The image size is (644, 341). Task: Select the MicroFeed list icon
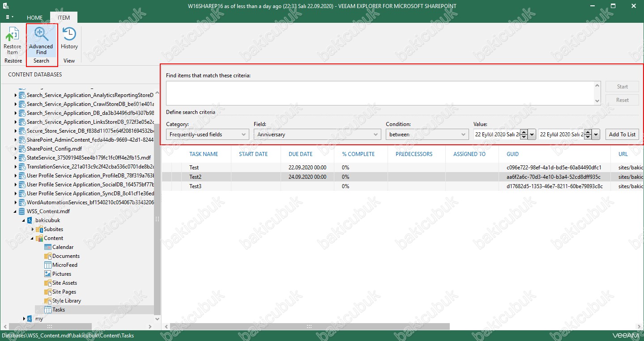[x=48, y=265]
